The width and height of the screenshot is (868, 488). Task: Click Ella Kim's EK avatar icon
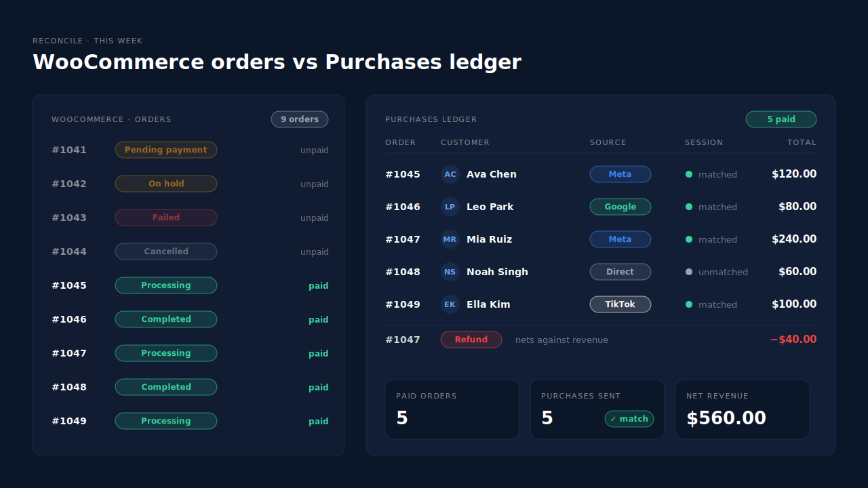click(450, 304)
